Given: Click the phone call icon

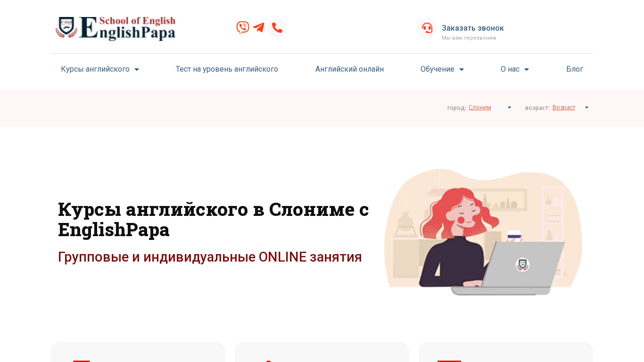Looking at the screenshot, I should point(277,28).
